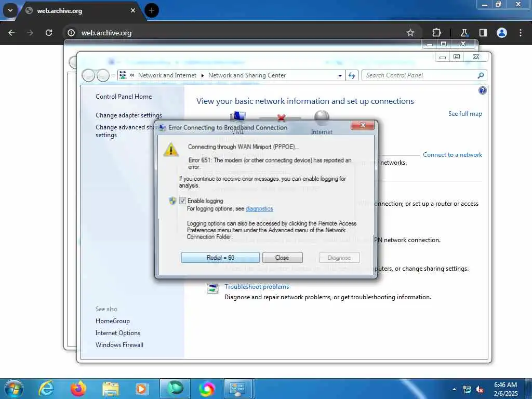Viewport: 532px width, 399px height.
Task: Click the site information icon in address bar
Action: pyautogui.click(x=71, y=33)
